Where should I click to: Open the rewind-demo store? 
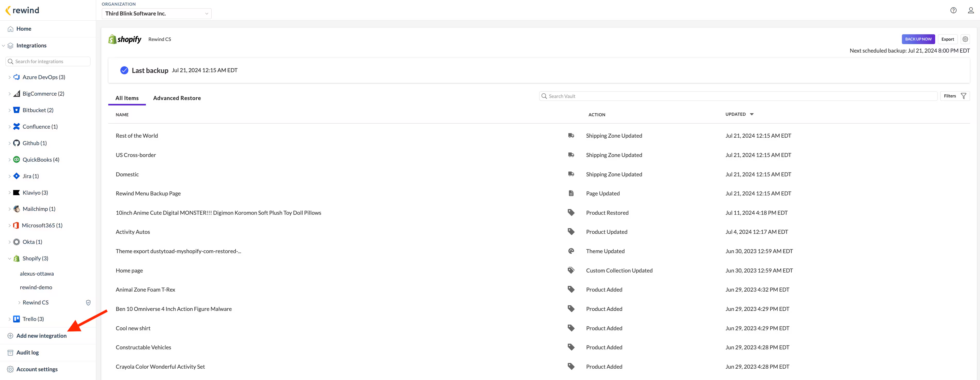pos(36,287)
